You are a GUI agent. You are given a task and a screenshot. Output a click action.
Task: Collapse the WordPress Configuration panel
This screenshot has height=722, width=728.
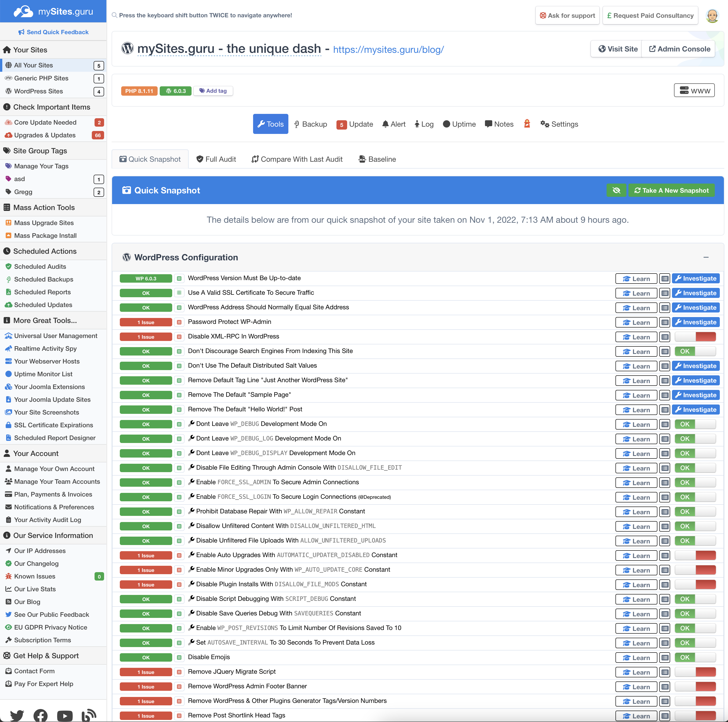(706, 257)
